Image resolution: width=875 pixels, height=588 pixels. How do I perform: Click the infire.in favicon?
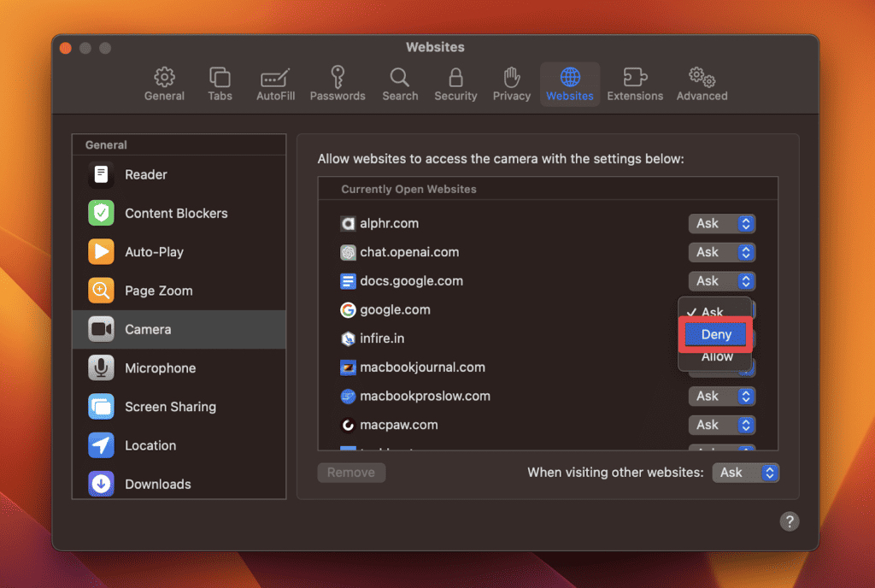(348, 338)
